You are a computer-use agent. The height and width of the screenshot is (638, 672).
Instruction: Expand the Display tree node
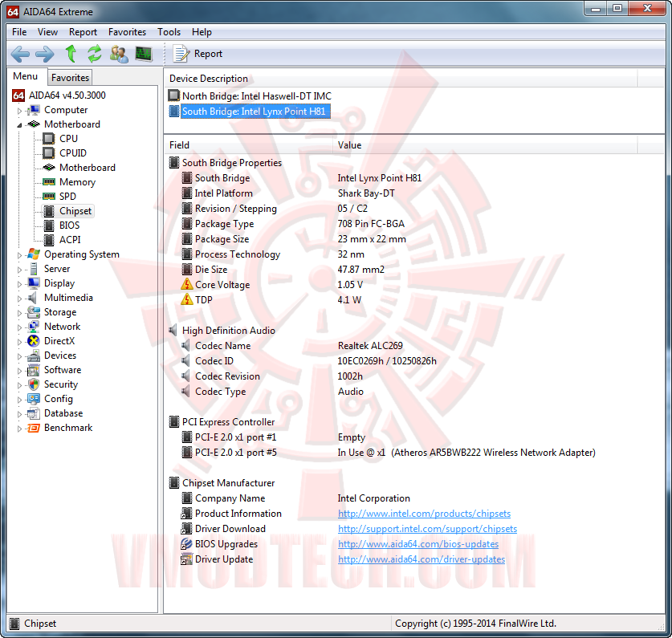click(19, 284)
